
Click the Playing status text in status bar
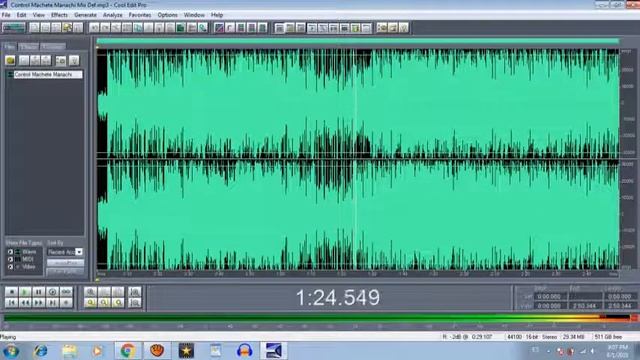(x=8, y=337)
